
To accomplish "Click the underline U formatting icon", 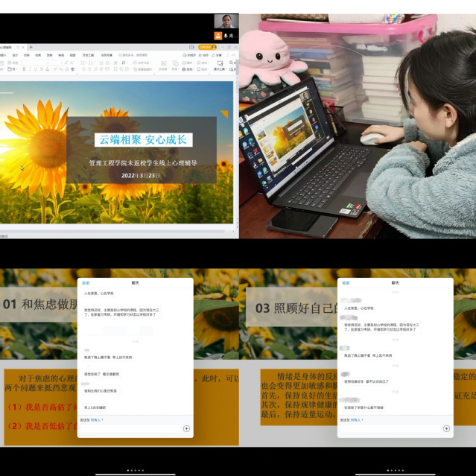I will (37, 69).
